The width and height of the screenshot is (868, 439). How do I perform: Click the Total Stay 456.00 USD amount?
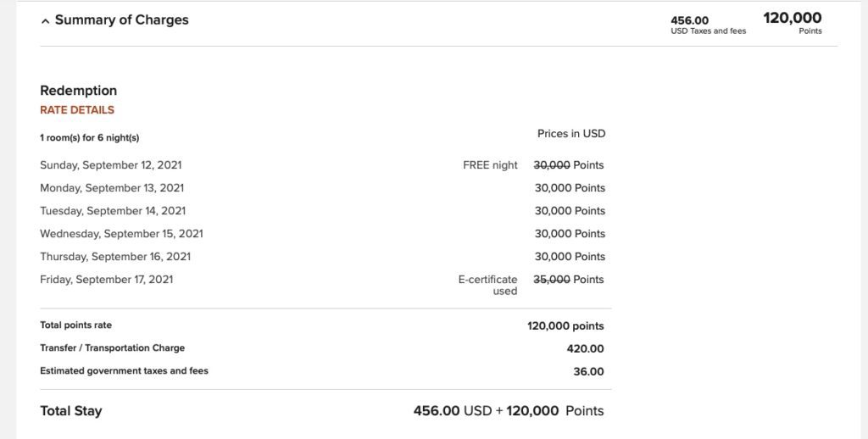click(x=452, y=411)
